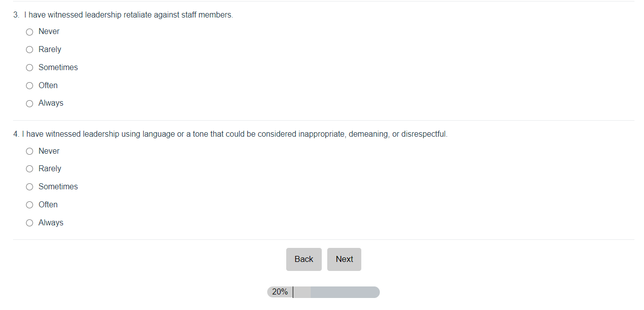The width and height of the screenshot is (644, 310).
Task: Select 'Always' for question 4
Action: pos(30,223)
